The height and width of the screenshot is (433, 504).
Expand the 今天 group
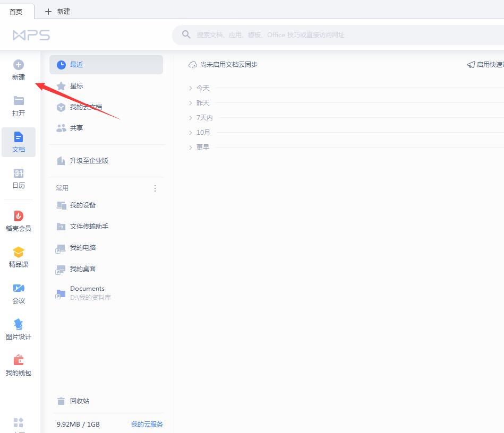[202, 88]
